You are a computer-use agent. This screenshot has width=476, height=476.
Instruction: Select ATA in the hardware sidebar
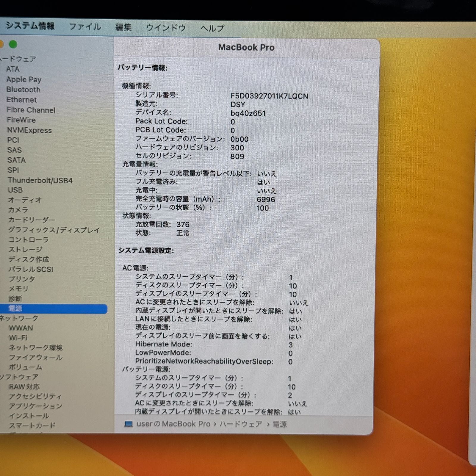[x=13, y=69]
